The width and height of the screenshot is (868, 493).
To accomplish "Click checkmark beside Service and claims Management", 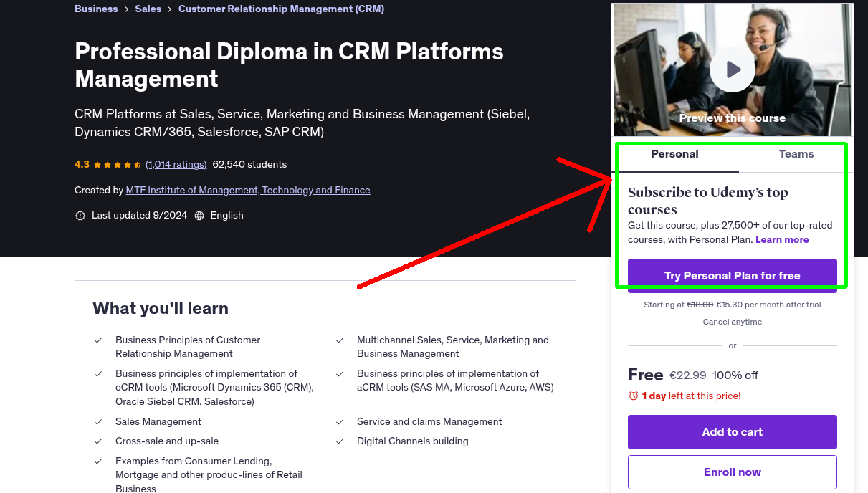I will [340, 421].
